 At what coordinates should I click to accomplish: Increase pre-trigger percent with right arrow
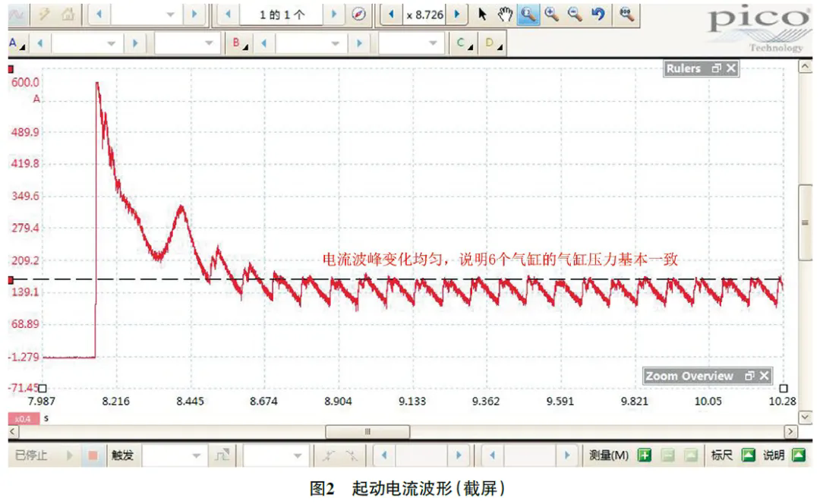coord(567,455)
